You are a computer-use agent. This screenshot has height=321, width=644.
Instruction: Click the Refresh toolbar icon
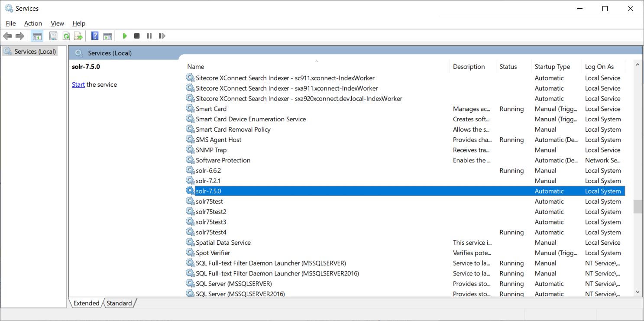click(66, 36)
